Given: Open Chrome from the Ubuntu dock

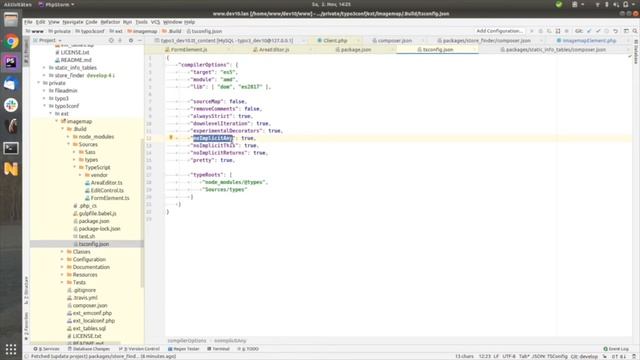Looking at the screenshot, I should pos(11,42).
